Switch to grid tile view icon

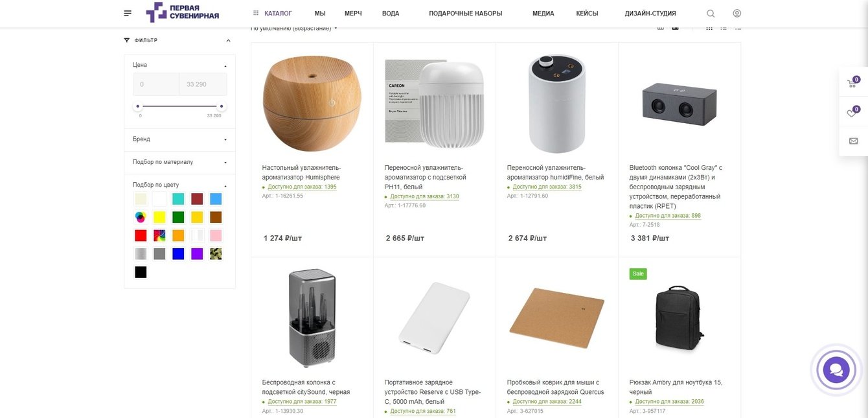(x=709, y=27)
